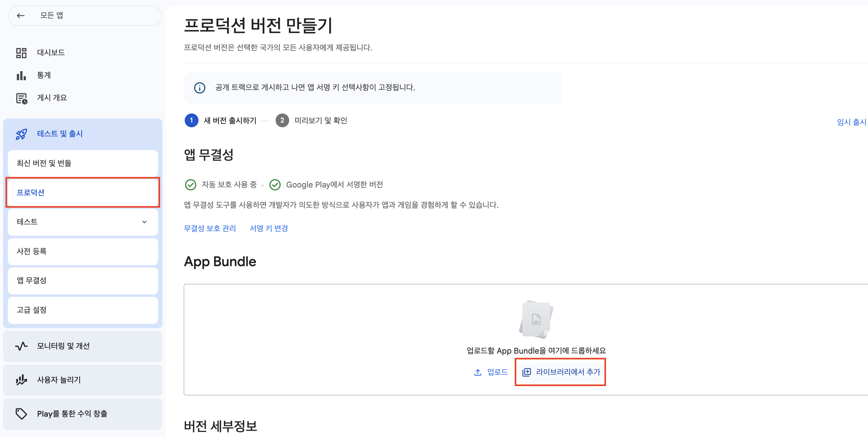The width and height of the screenshot is (868, 437).
Task: Click the info icon in the notice banner
Action: [199, 87]
